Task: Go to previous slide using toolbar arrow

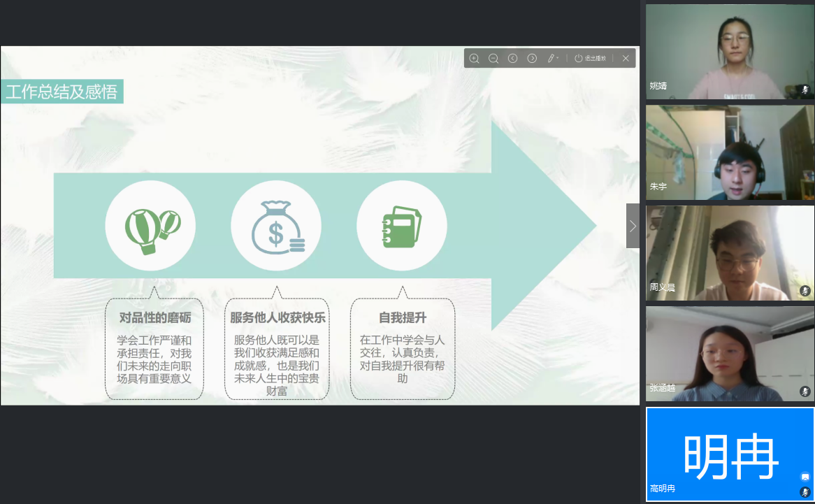Action: coord(512,59)
